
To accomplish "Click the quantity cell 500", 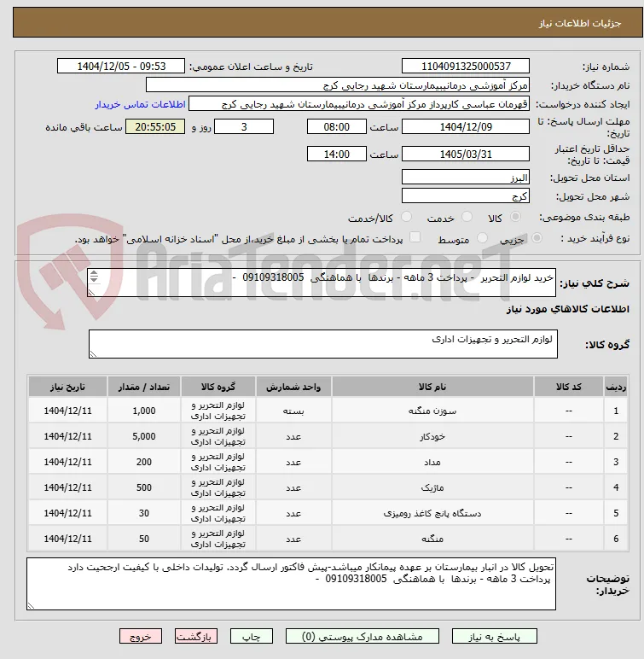I will [144, 487].
